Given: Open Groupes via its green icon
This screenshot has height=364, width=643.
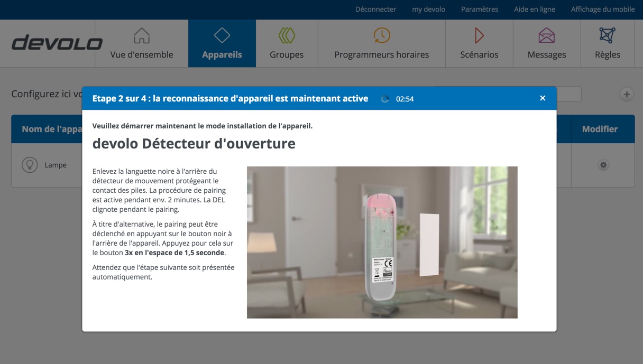Looking at the screenshot, I should (x=287, y=36).
